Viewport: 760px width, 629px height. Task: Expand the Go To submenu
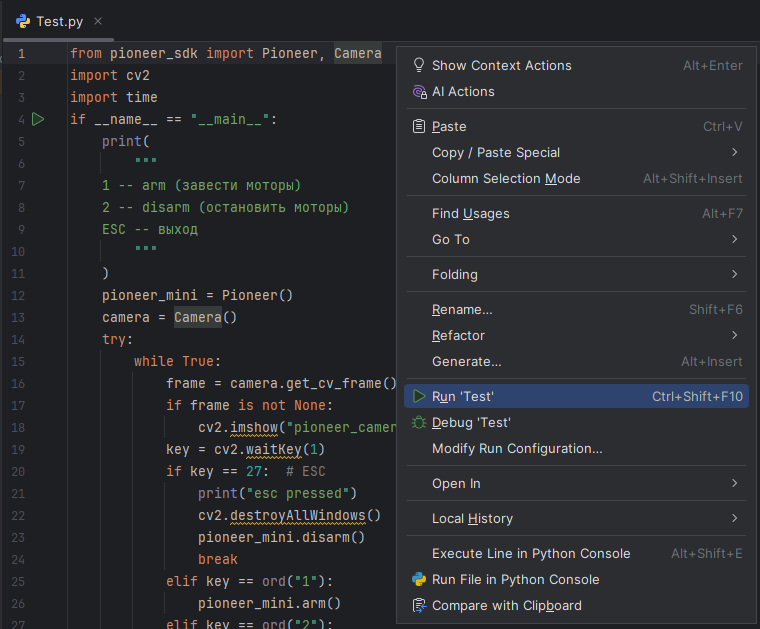coord(735,239)
